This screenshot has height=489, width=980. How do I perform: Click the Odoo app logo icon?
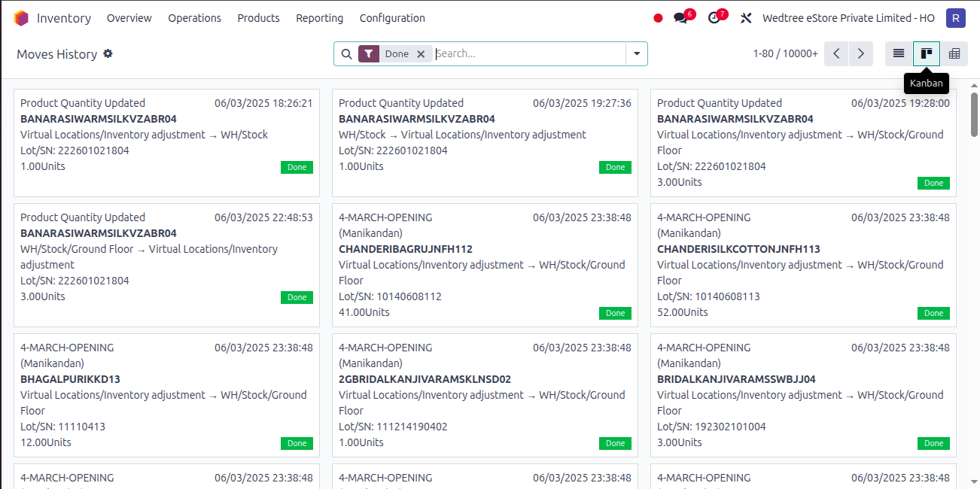[x=21, y=18]
